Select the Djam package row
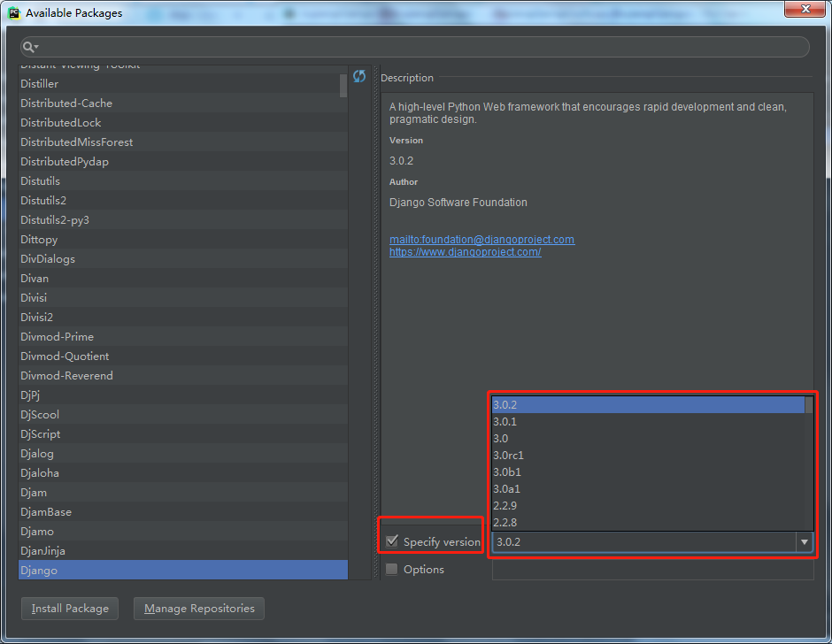This screenshot has height=644, width=832. (183, 492)
